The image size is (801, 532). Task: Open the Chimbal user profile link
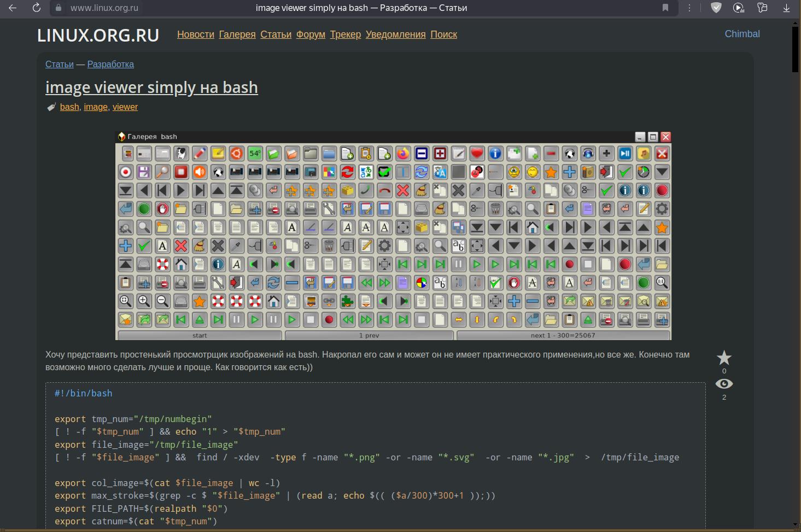point(742,34)
